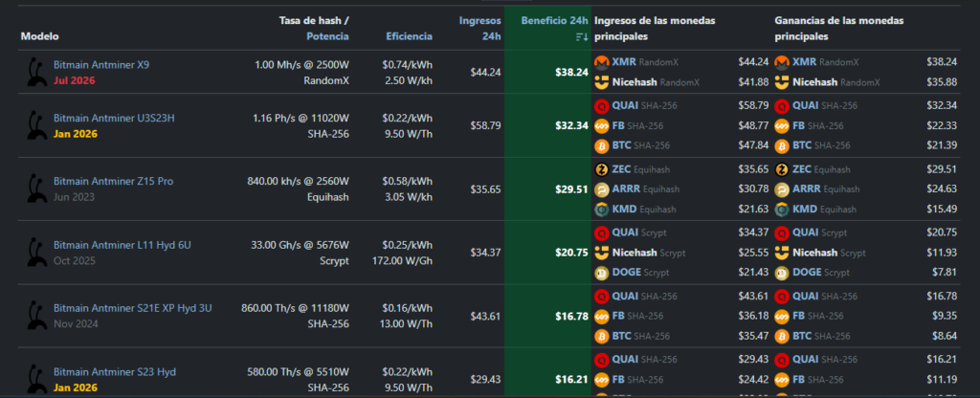
Task: Open the Bitmain Antminer S21E XP Hyd 3U link
Action: click(132, 308)
